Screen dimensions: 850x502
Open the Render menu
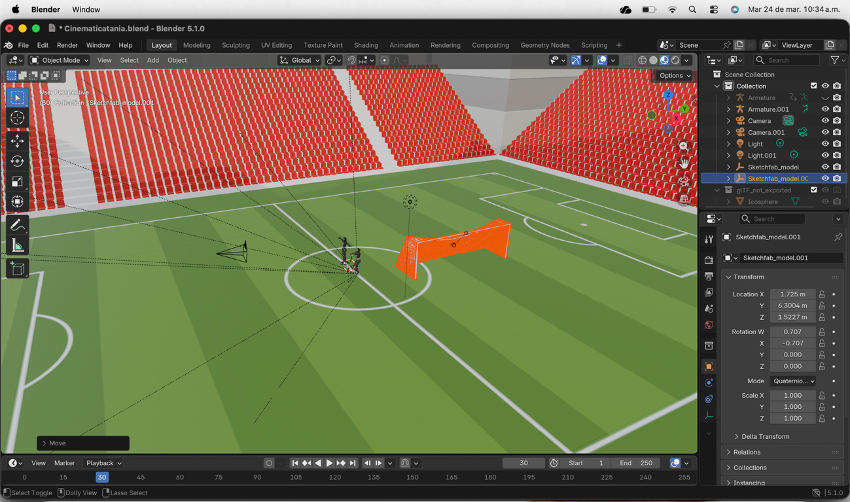point(67,46)
